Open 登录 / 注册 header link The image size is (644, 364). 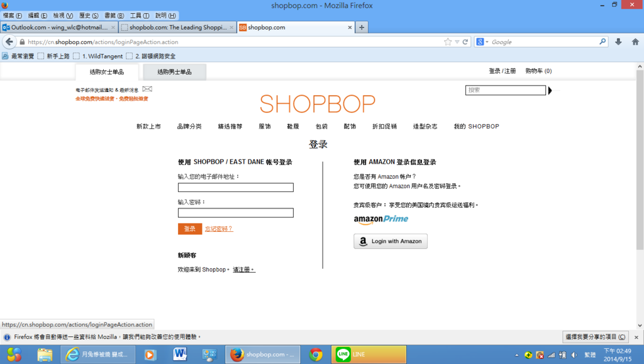point(502,71)
